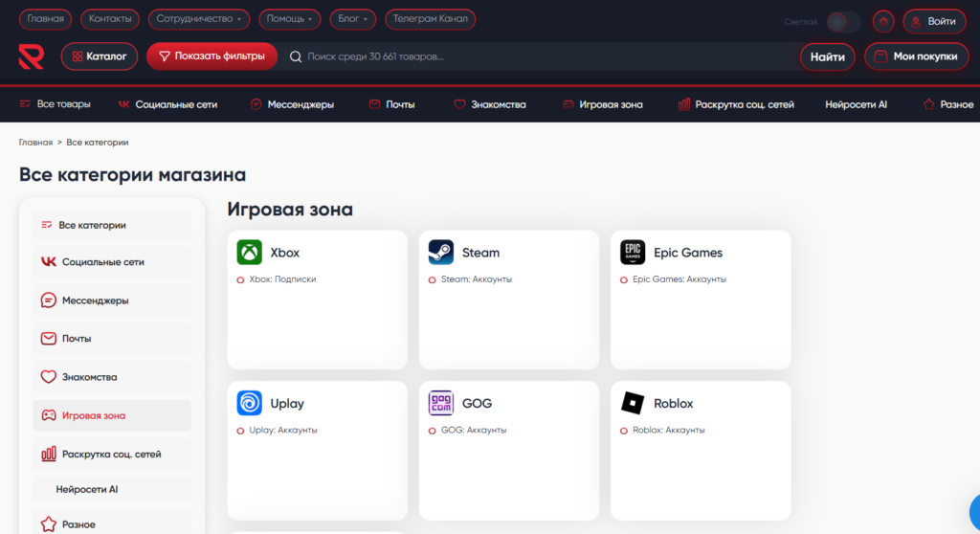
Task: Open the Roblox card title
Action: point(673,403)
